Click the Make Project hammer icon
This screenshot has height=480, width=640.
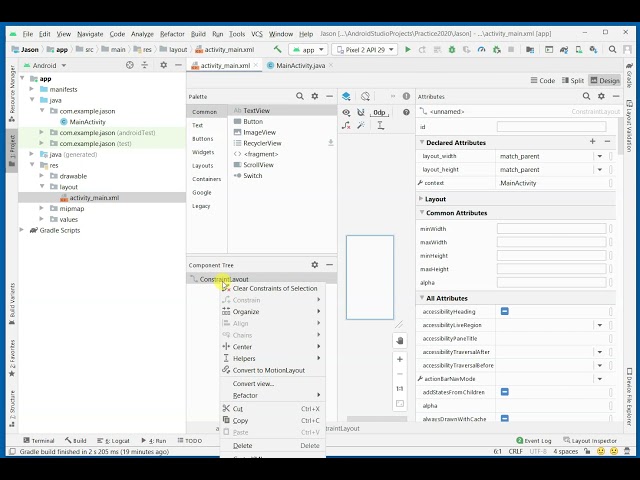coord(278,49)
